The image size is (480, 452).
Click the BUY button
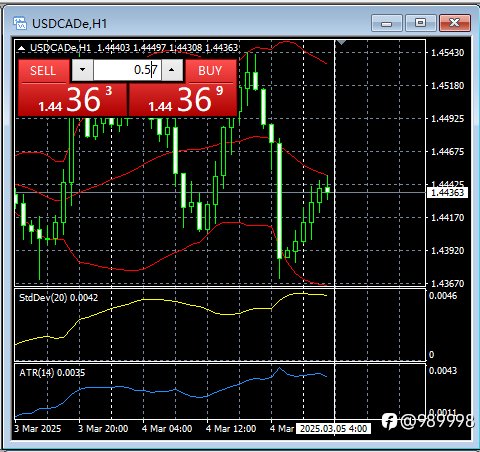pos(210,71)
